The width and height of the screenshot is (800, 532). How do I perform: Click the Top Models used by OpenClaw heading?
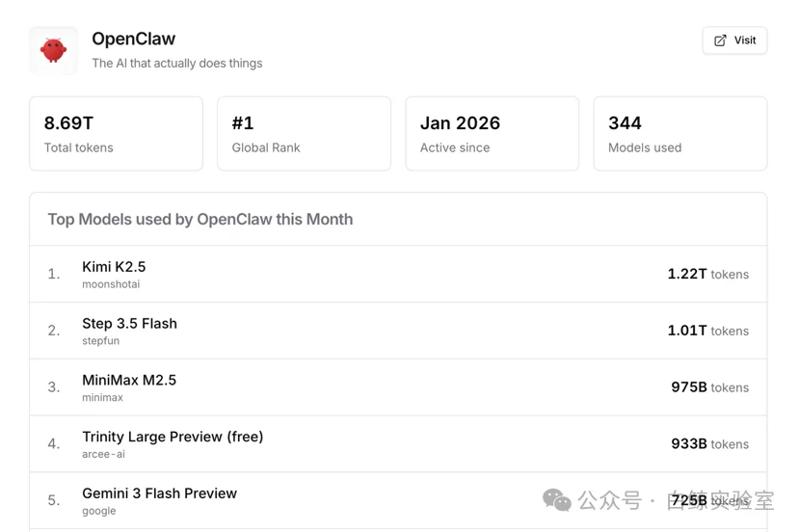[x=200, y=220]
